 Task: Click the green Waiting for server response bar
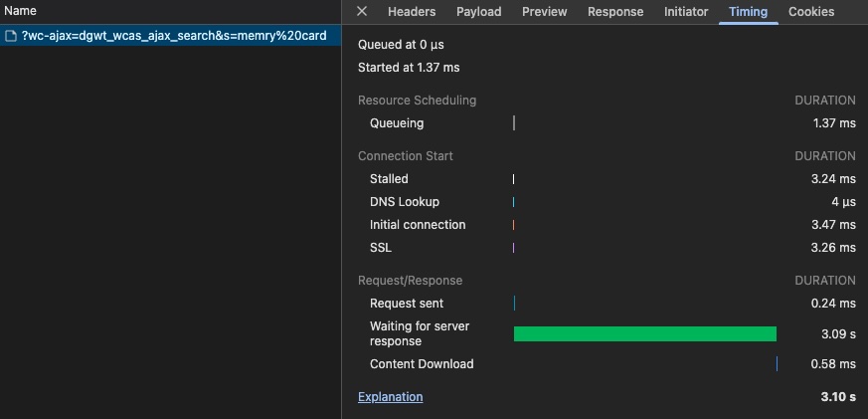click(x=645, y=333)
